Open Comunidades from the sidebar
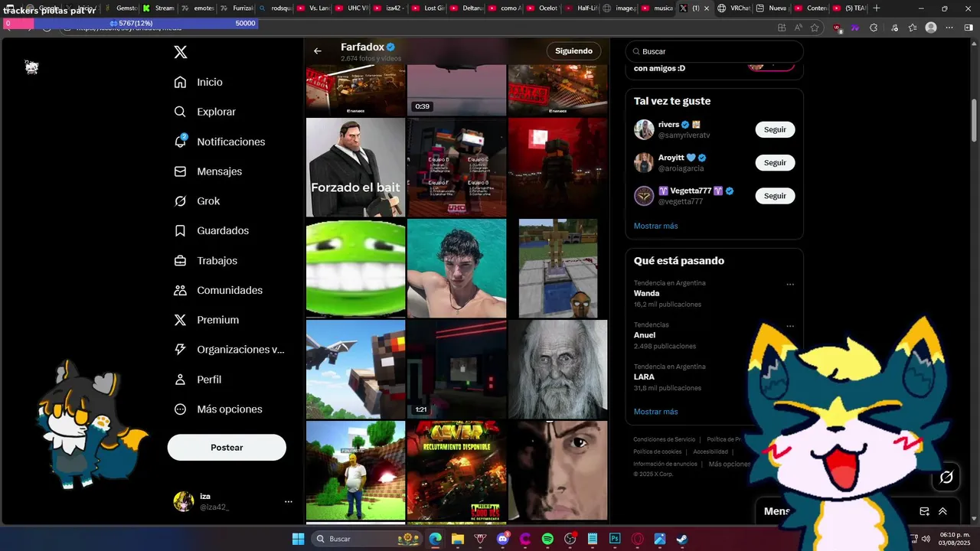Screen dimensions: 980x551 tap(218, 290)
